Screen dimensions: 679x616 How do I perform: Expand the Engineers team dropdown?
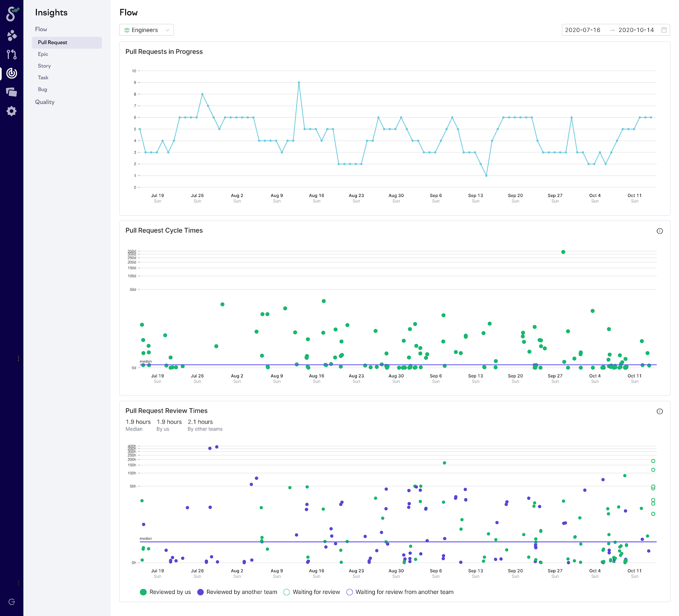[146, 30]
